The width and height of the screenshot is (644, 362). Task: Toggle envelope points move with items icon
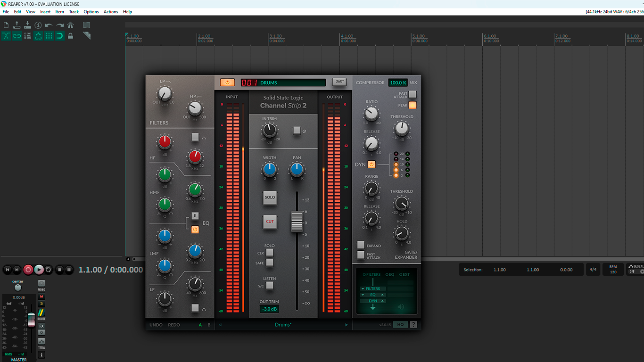[38, 36]
